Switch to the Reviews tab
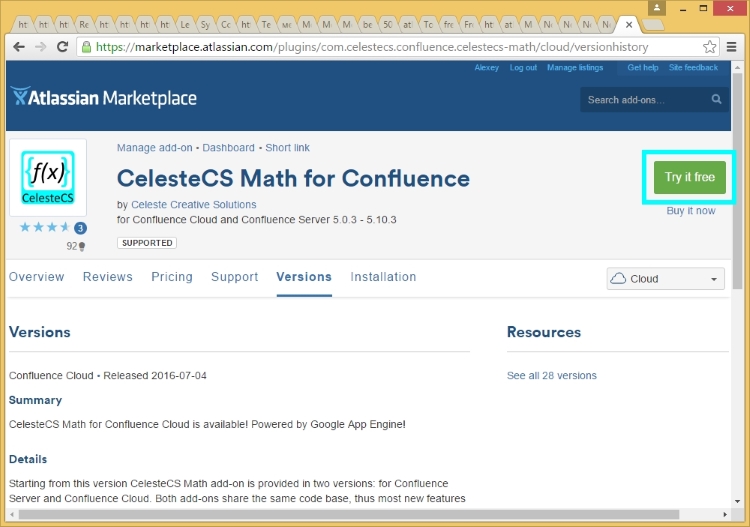The height and width of the screenshot is (527, 750). 108,277
